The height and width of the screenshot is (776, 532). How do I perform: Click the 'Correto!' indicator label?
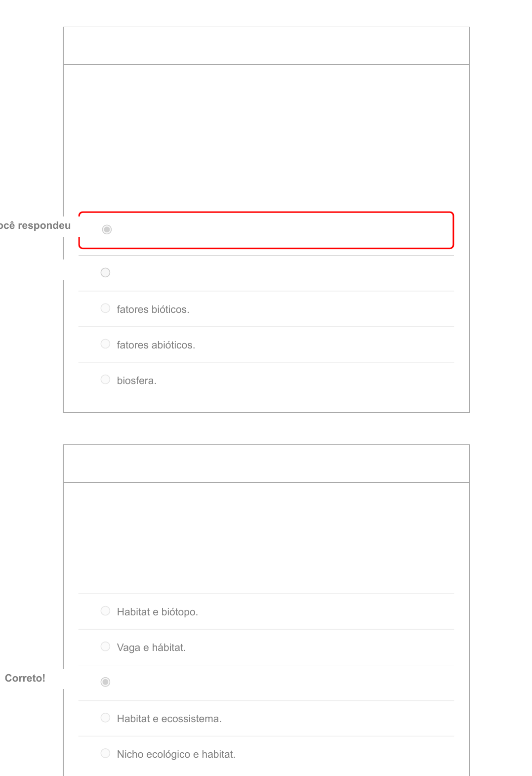click(x=25, y=678)
